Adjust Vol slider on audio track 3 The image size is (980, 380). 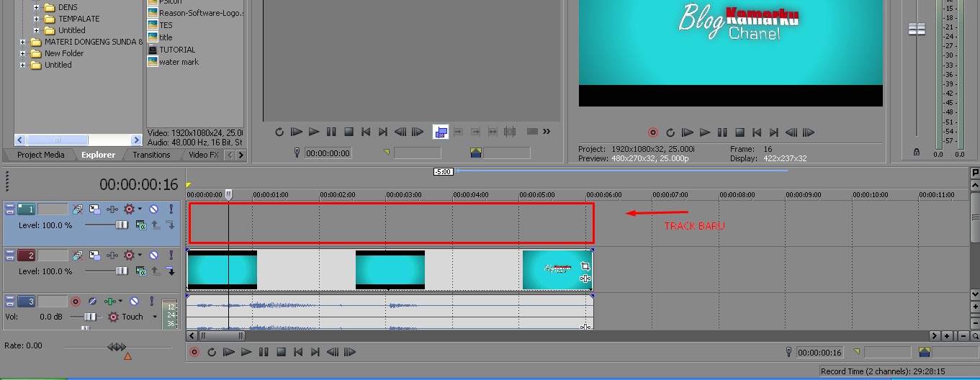pyautogui.click(x=91, y=317)
